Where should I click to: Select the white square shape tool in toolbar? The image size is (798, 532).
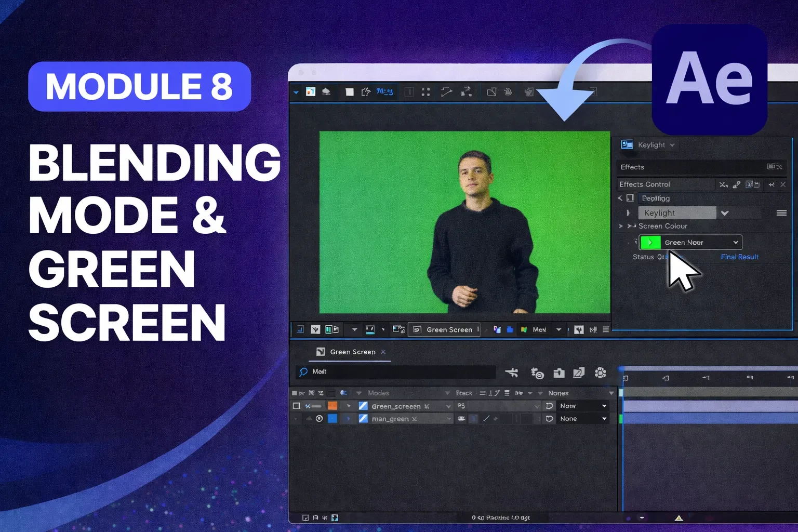[x=350, y=92]
